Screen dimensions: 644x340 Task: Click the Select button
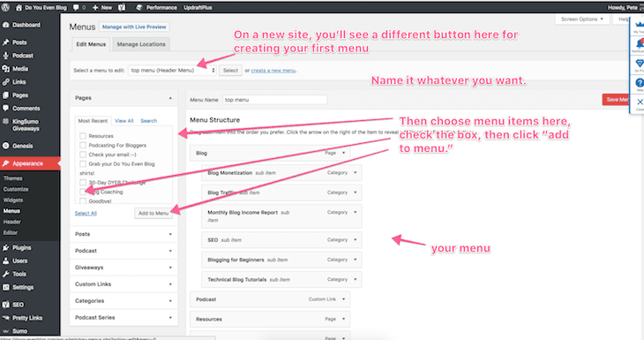(230, 71)
